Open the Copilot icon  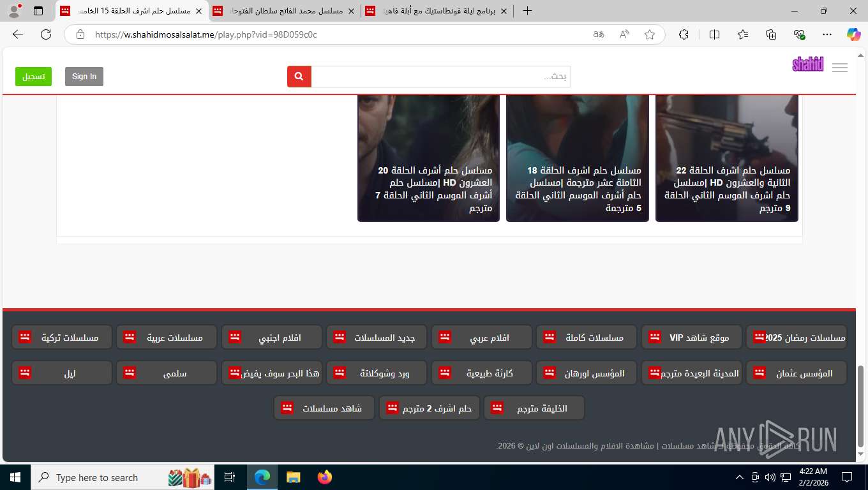[854, 34]
